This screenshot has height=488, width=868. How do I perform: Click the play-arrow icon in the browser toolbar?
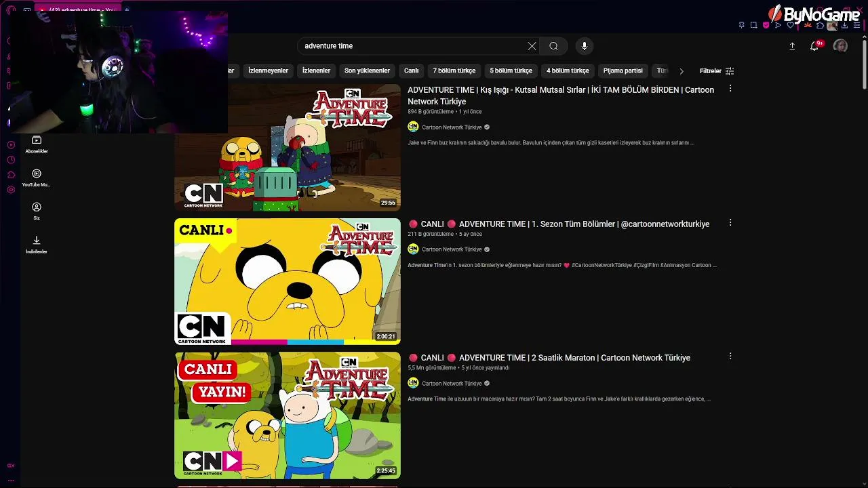point(778,25)
